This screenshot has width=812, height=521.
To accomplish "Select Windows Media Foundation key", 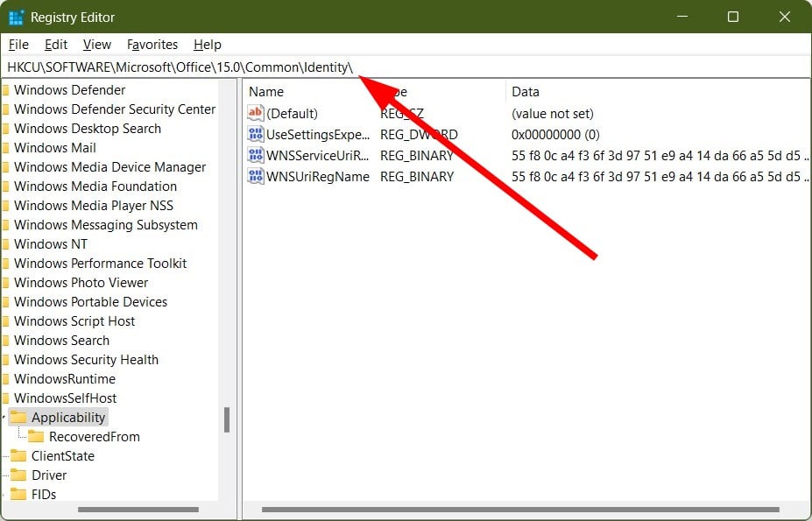I will point(95,186).
